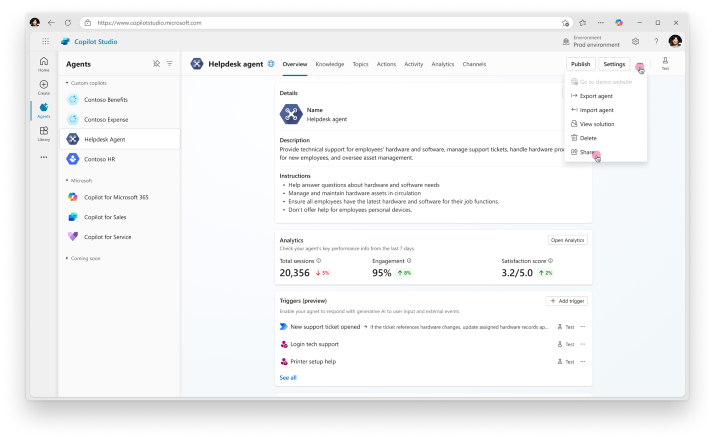Click the browser Copilot icon
The height and width of the screenshot is (440, 715).
coord(619,22)
